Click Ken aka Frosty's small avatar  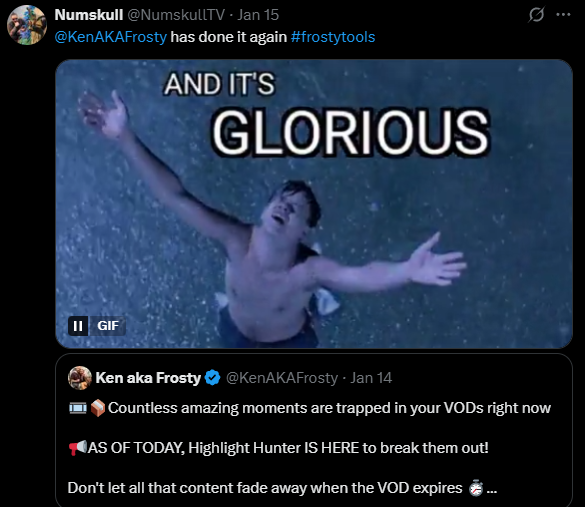pos(80,378)
